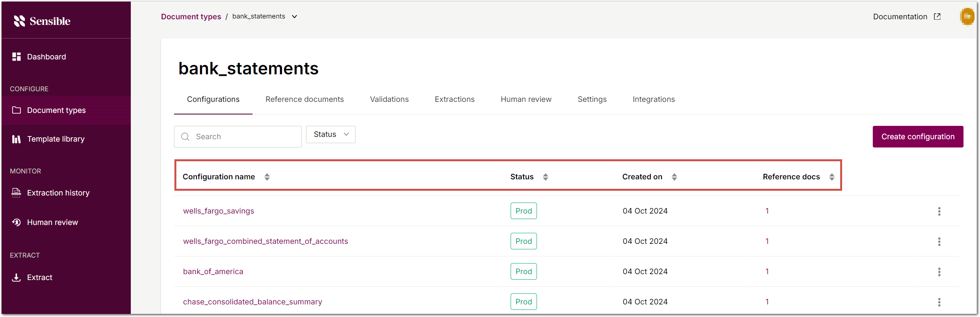Open the Status filter dropdown
Viewport: 980px width, 317px height.
coord(331,135)
